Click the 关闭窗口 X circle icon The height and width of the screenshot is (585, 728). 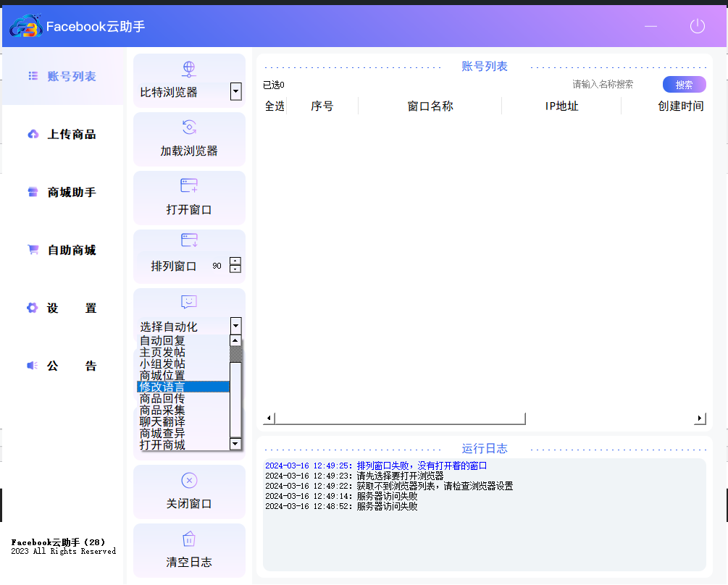click(189, 480)
